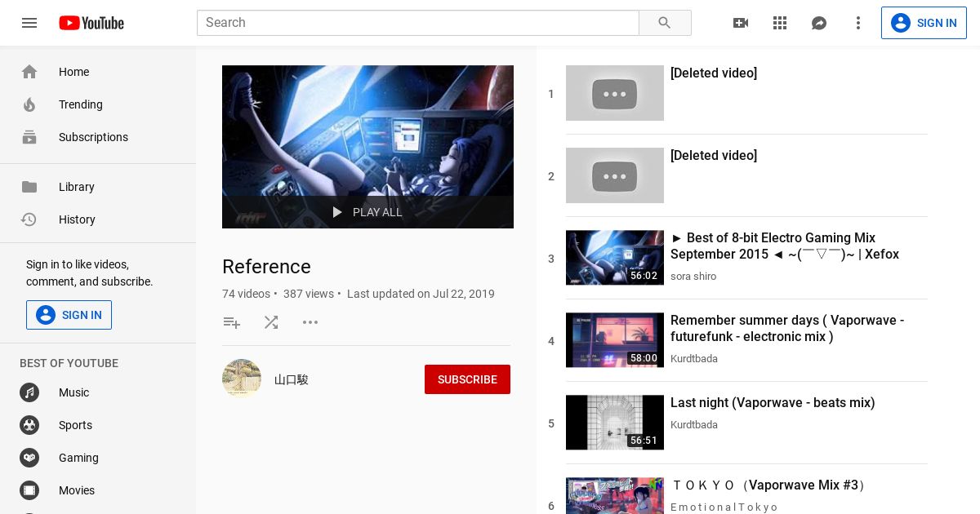The image size is (980, 514).
Task: Save the playlist with the add-to-library icon
Action: pos(232,322)
